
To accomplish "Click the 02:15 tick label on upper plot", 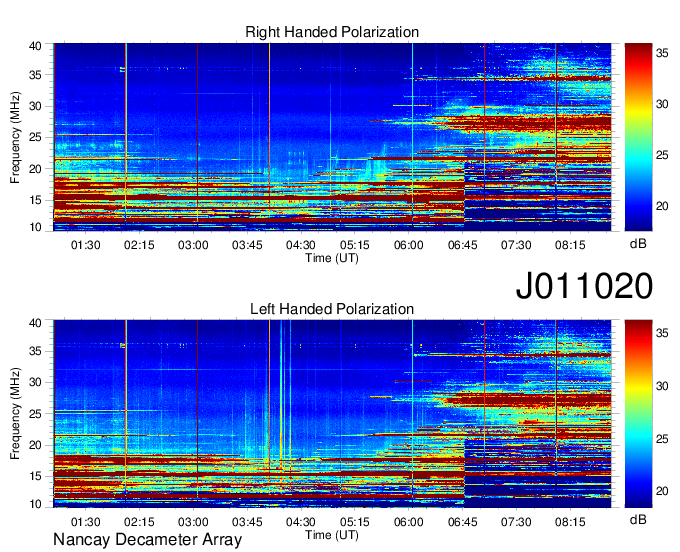I will [x=139, y=245].
